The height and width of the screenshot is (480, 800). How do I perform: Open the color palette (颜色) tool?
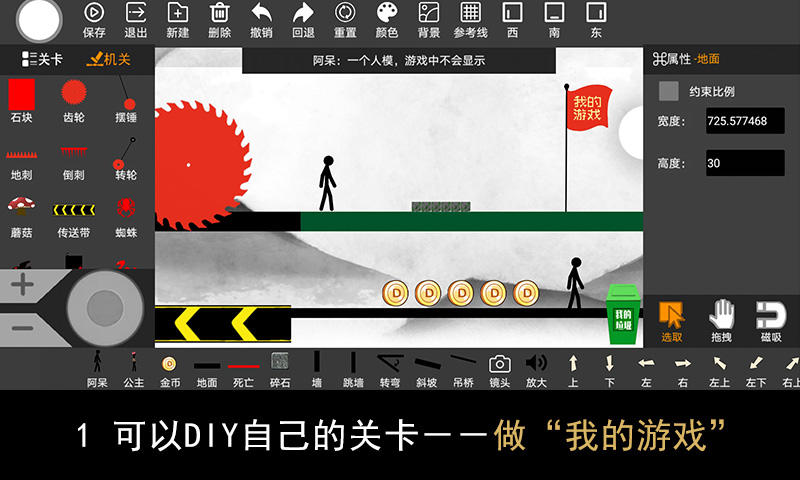(386, 20)
